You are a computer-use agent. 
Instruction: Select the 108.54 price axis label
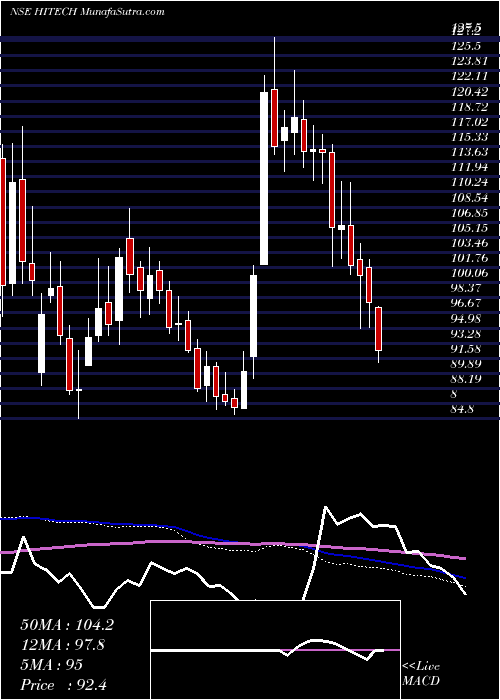pos(470,197)
